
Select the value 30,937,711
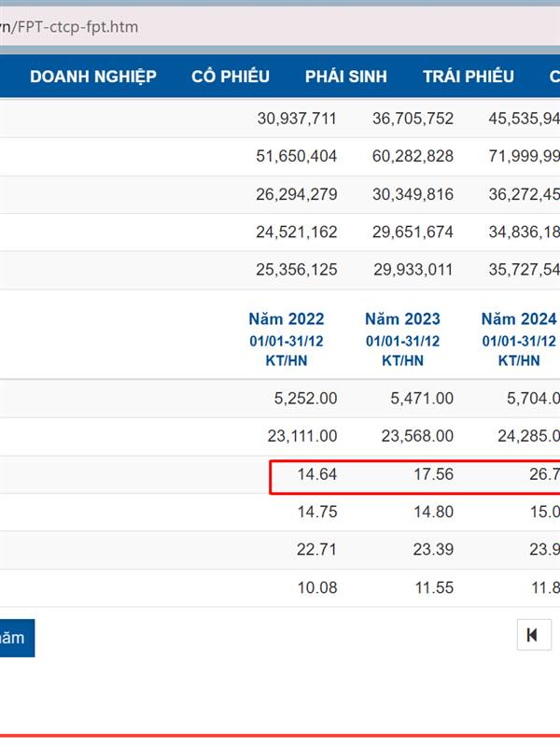(297, 119)
